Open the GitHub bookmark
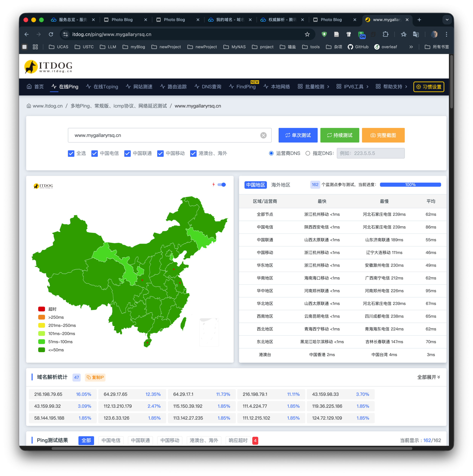Screen dimensions: 473x476 (358, 47)
